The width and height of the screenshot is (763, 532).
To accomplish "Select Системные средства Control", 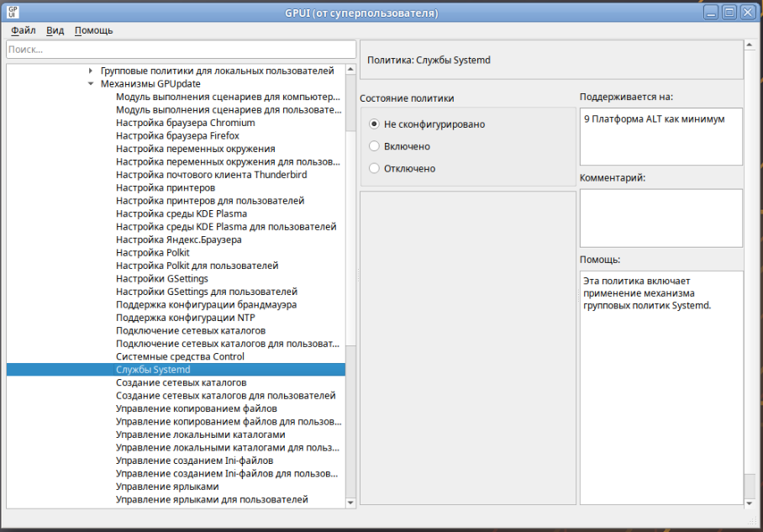I will click(x=180, y=356).
